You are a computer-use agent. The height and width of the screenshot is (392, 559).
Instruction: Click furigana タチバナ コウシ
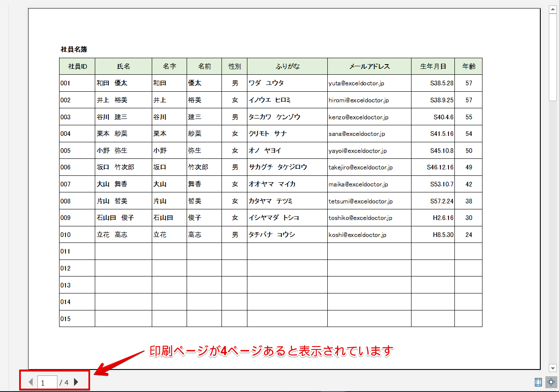pos(272,234)
